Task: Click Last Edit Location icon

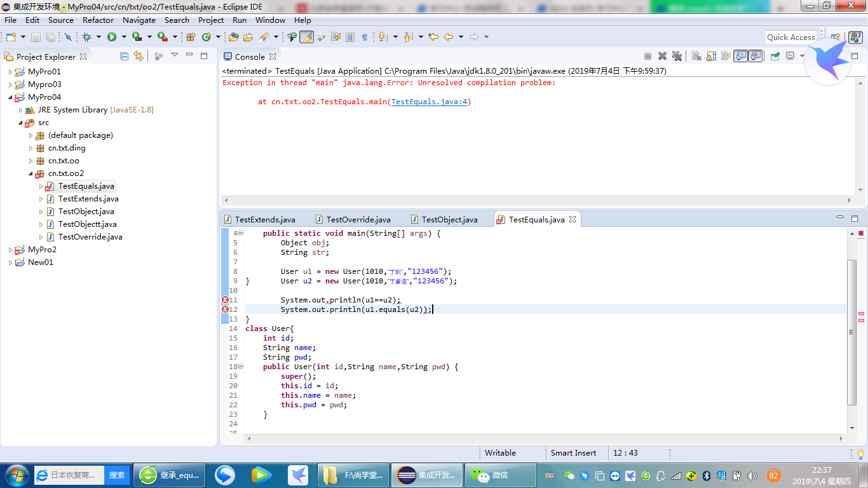Action: click(x=433, y=37)
